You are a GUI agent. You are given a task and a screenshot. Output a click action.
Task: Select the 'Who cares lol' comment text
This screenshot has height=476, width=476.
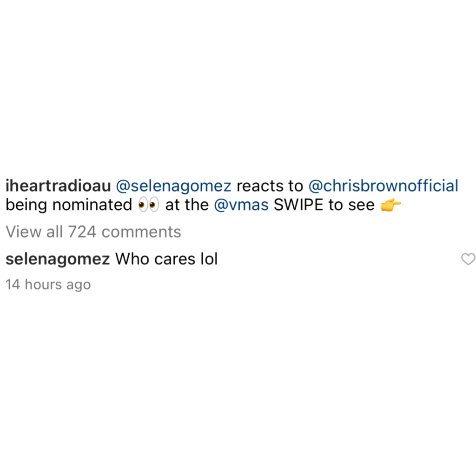(x=166, y=259)
